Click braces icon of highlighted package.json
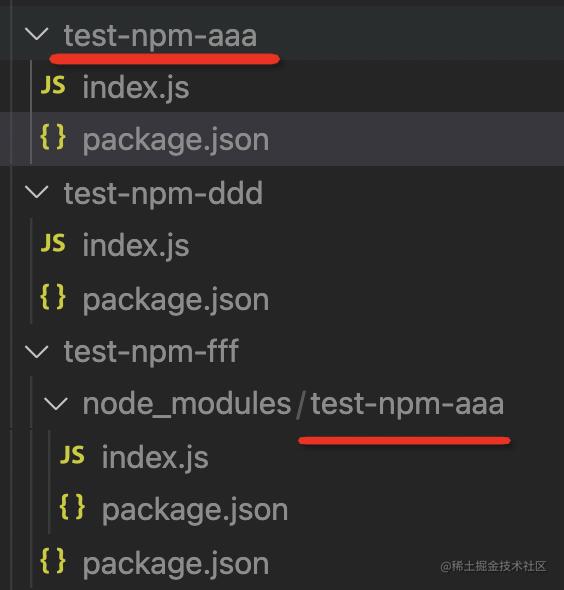564x590 pixels. click(53, 137)
